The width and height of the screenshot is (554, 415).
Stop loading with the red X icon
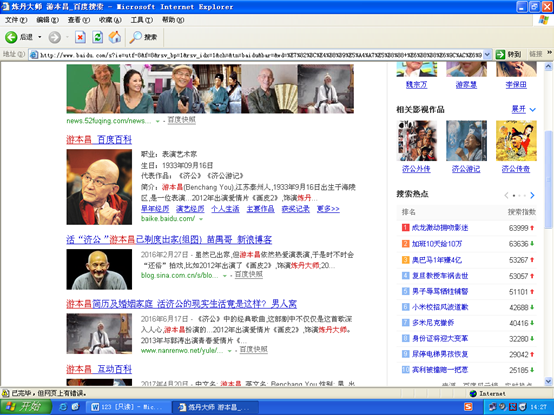coord(81,37)
